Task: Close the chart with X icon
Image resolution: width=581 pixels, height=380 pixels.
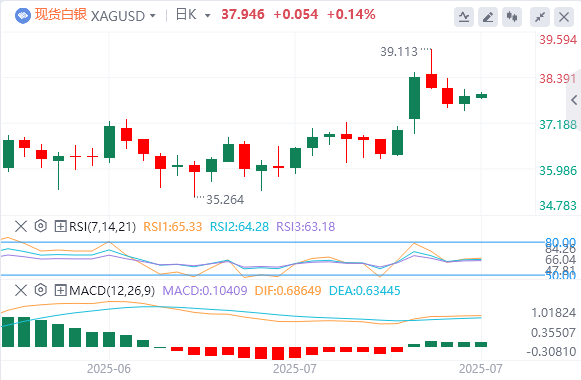Action: tap(564, 17)
